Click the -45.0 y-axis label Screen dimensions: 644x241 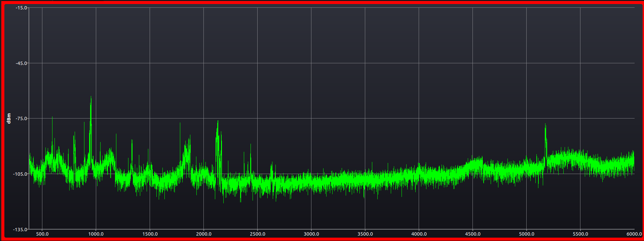[x=21, y=63]
